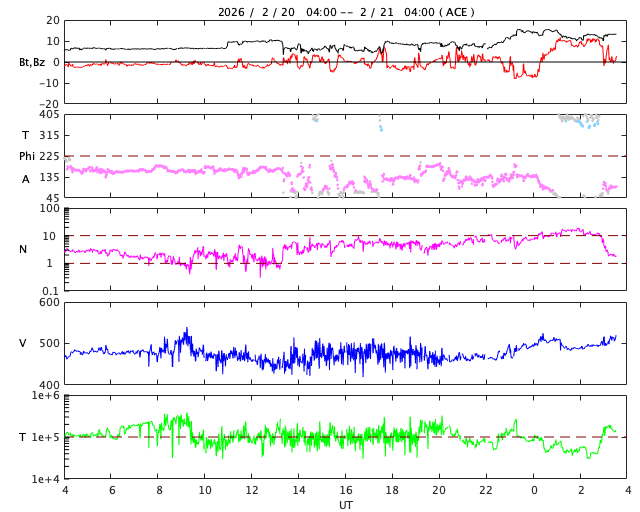640x512 pixels.
Task: Click the "100" tick label on density panel
Action: click(x=50, y=208)
